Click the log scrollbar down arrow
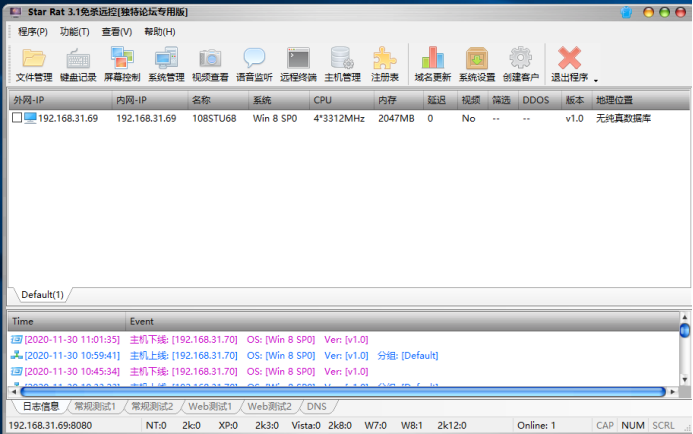This screenshot has height=434, width=693. pos(685,379)
